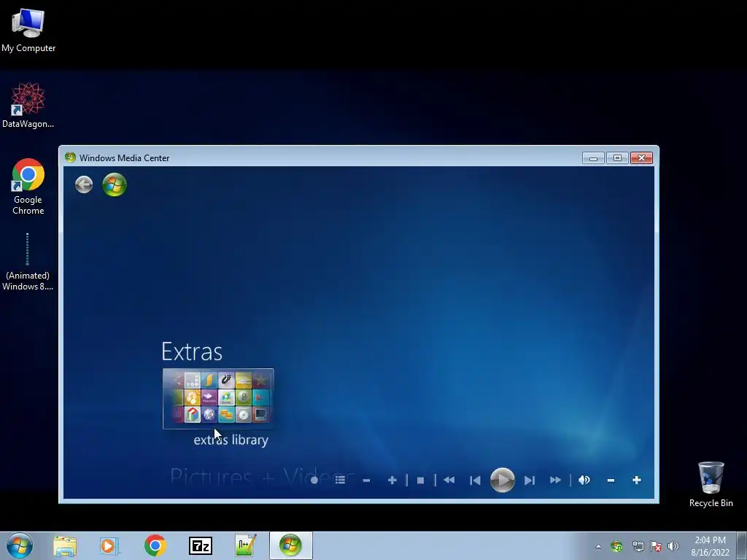
Task: Select the DataWagon desktop shortcut
Action: pos(28,105)
